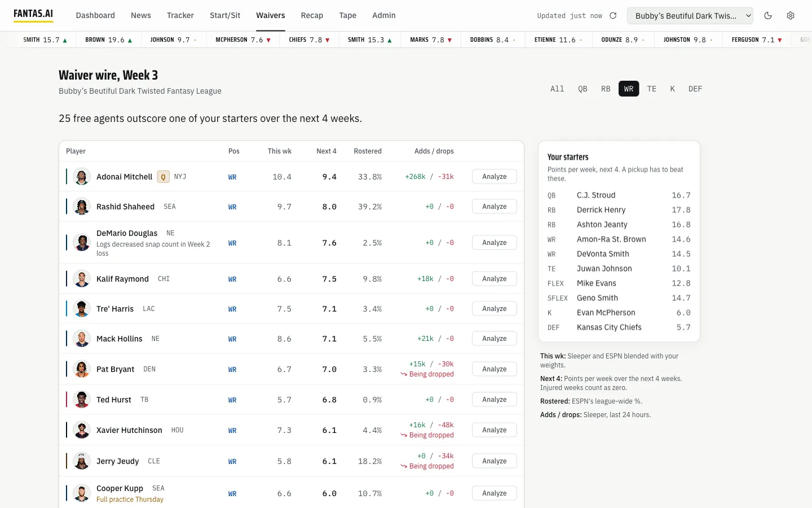Click the refresh data icon
The height and width of the screenshot is (508, 812).
pos(613,16)
